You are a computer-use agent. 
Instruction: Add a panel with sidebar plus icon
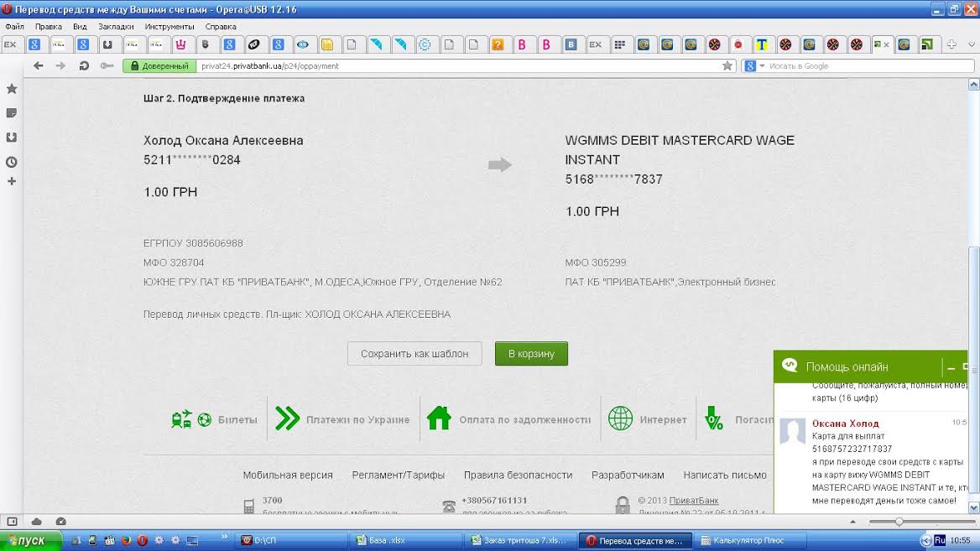tap(11, 181)
